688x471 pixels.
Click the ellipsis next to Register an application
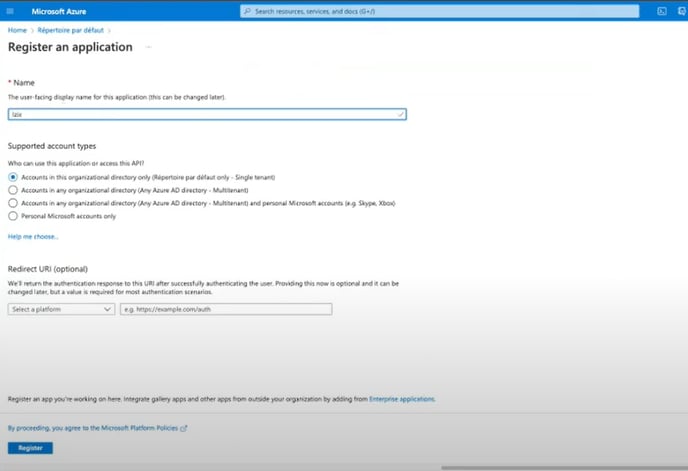(148, 47)
